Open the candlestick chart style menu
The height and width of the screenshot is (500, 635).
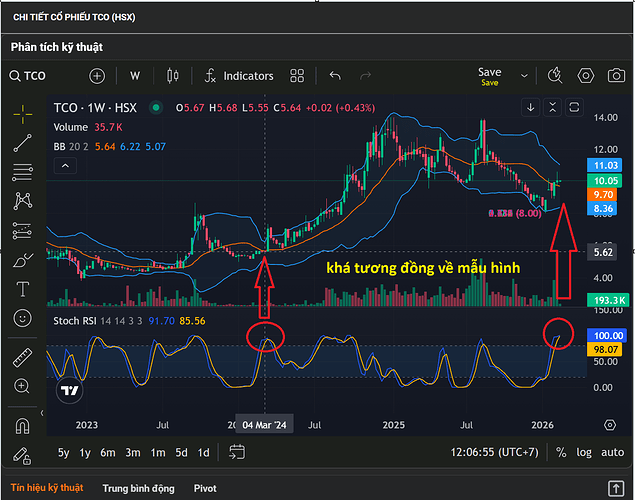coord(173,76)
